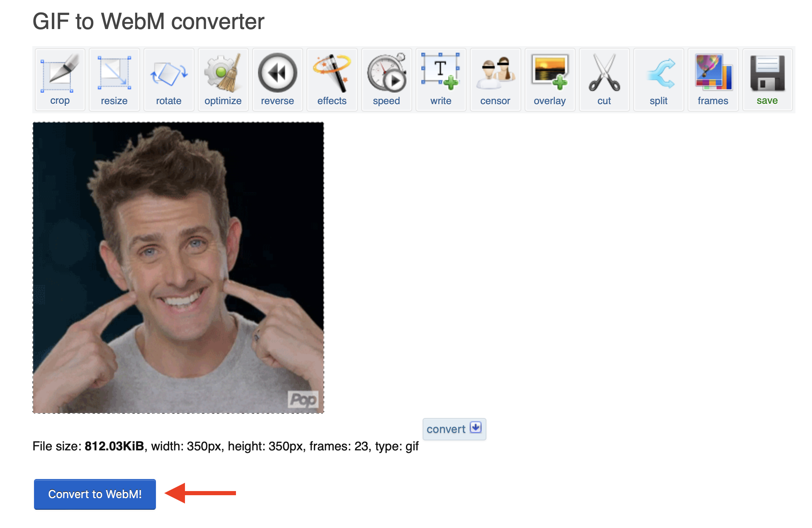Screen dimensions: 812x528
Task: Click the GIF to WebM converter heading
Action: tap(148, 22)
